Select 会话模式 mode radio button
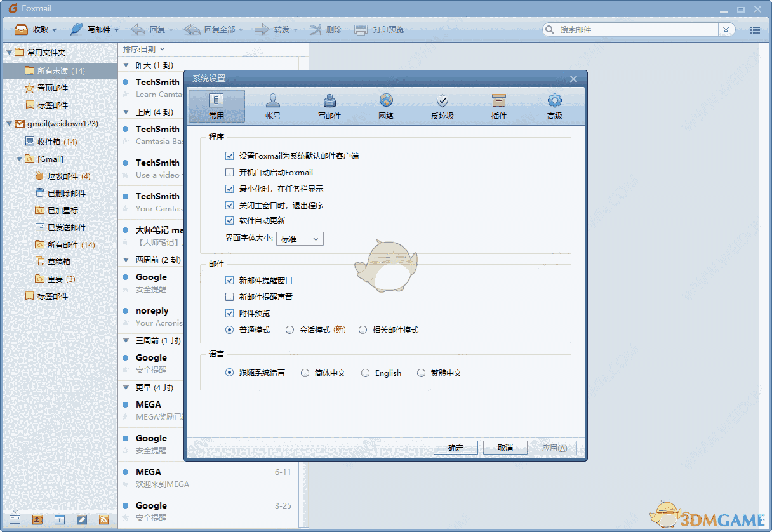Screen dimensions: 772x532 pos(289,329)
